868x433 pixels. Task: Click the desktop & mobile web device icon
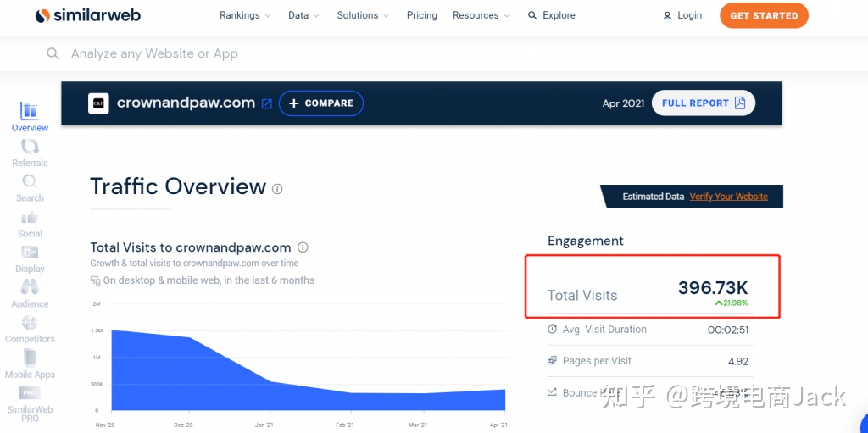(x=95, y=280)
